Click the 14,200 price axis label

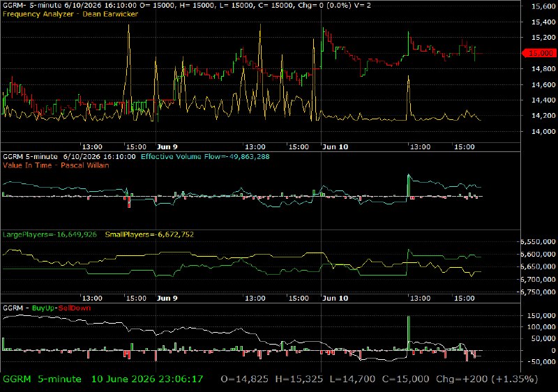click(x=543, y=116)
